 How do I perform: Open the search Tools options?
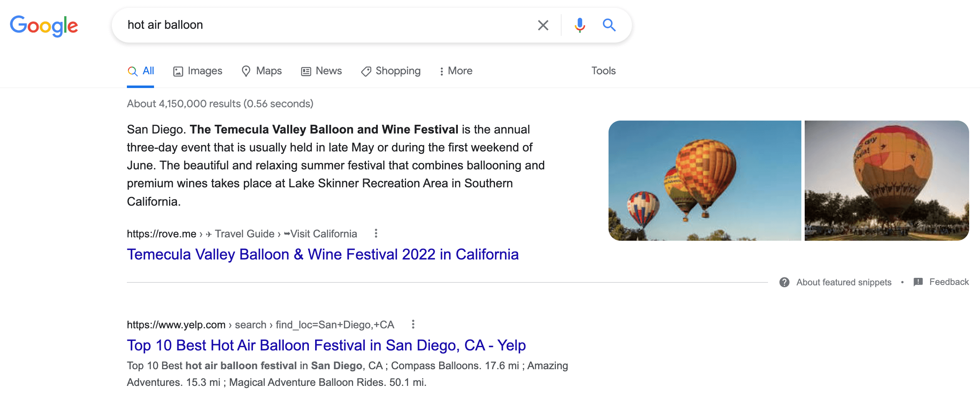pos(603,71)
